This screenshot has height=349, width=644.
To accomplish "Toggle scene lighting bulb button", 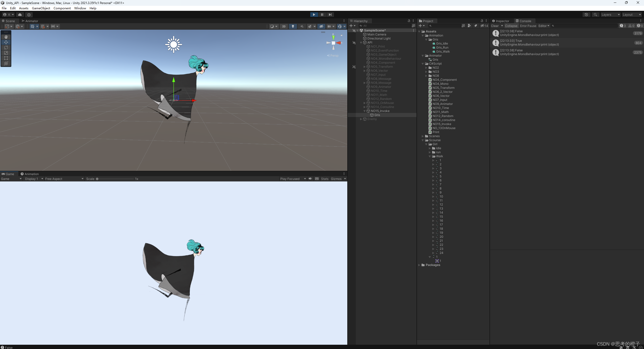I will [x=293, y=26].
